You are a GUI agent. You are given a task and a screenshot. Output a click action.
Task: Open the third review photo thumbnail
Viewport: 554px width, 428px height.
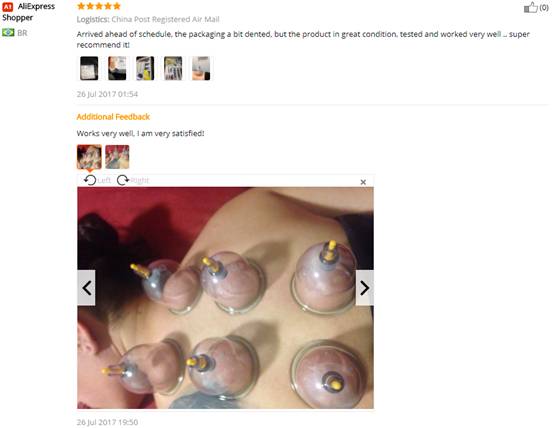pos(145,68)
